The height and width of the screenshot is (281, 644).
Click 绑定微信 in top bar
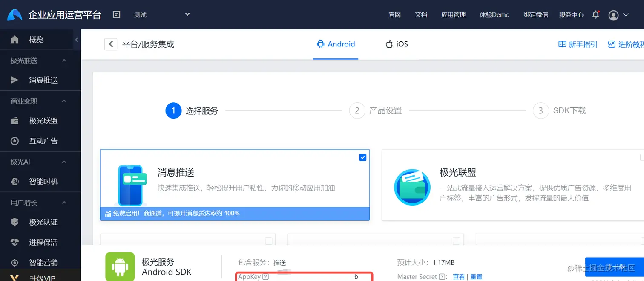click(536, 14)
